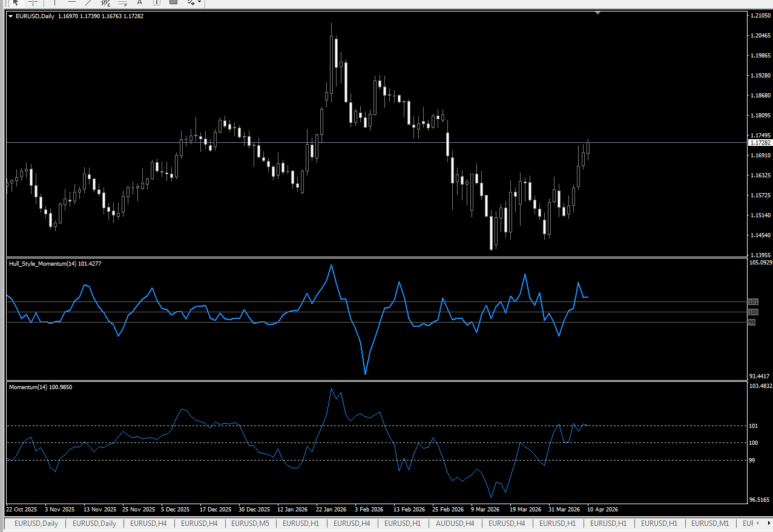This screenshot has width=773, height=532.
Task: Select the text A tool
Action: coord(139,2)
